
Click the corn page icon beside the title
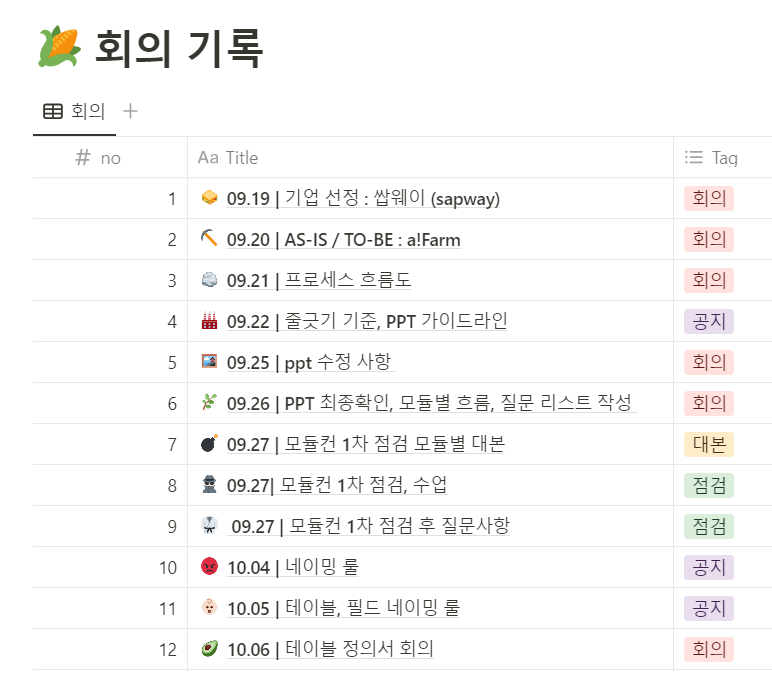tap(60, 46)
